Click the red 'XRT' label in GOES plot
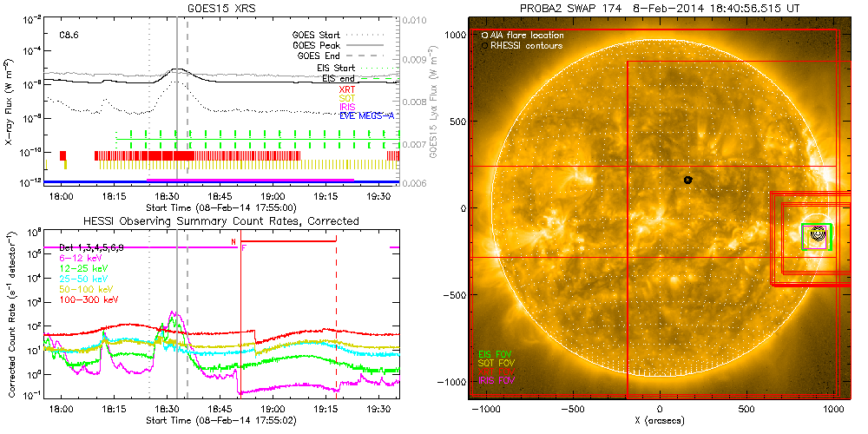This screenshot has height=434, width=868. (347, 89)
